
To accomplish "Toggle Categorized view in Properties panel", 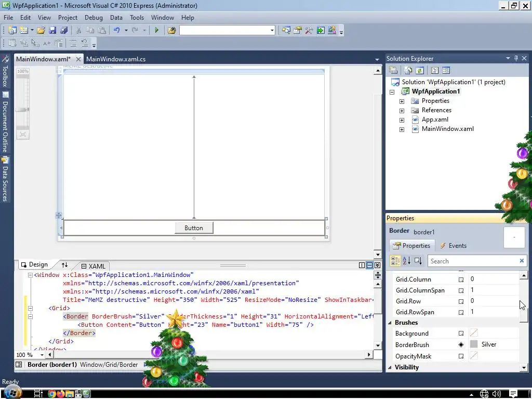I will tap(395, 261).
